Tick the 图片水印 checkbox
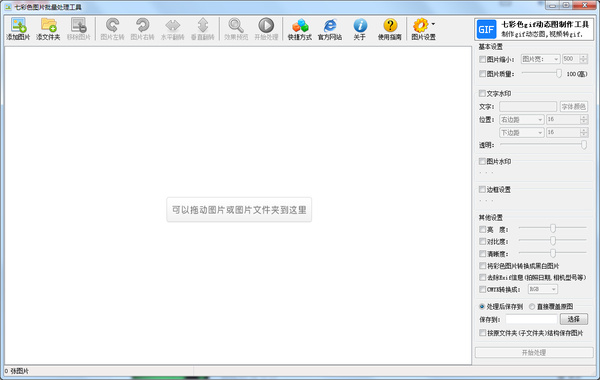This screenshot has height=380, width=600. 482,161
